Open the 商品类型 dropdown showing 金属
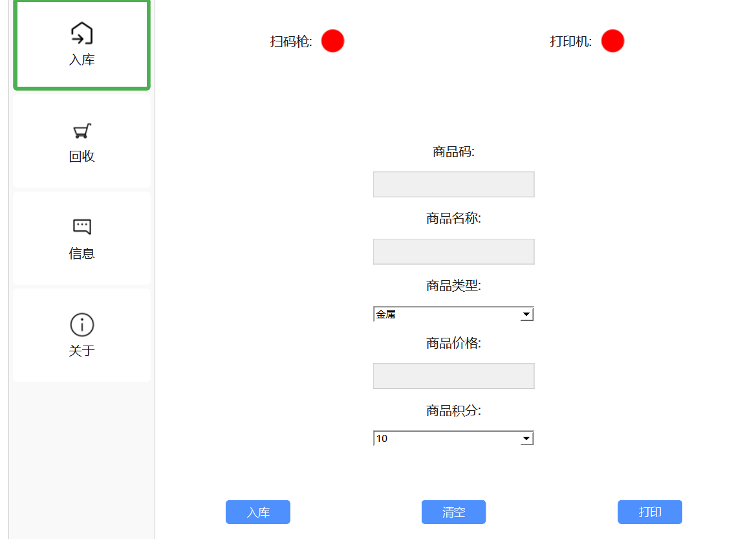 tap(453, 314)
